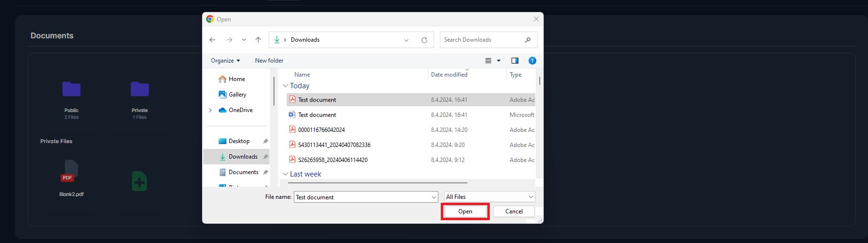Collapse the Today group
Image resolution: width=868 pixels, height=243 pixels.
pos(285,86)
